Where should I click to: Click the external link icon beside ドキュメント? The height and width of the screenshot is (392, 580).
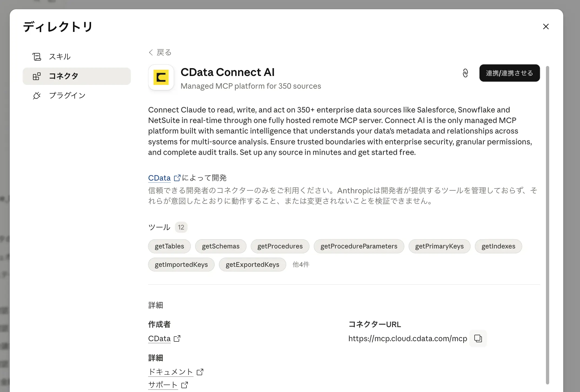click(x=200, y=372)
